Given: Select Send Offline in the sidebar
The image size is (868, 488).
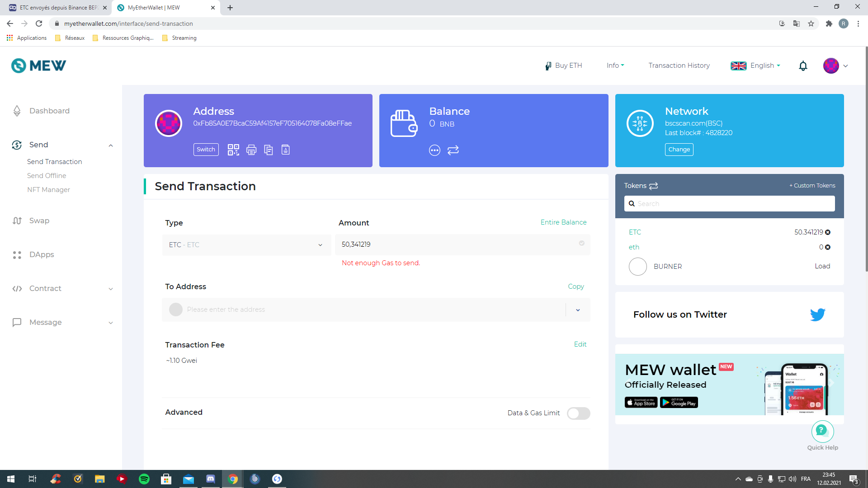Looking at the screenshot, I should pyautogui.click(x=47, y=176).
